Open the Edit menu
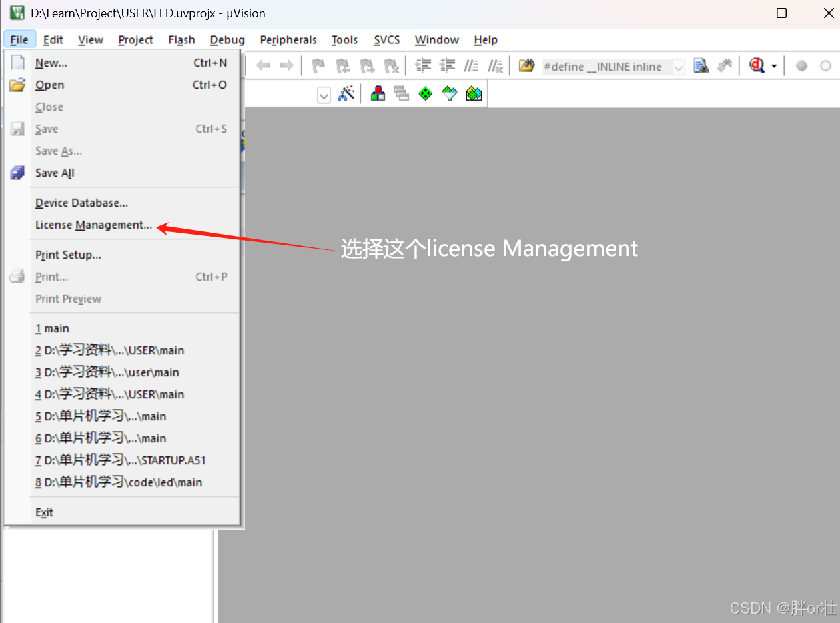Image resolution: width=840 pixels, height=623 pixels. [53, 40]
